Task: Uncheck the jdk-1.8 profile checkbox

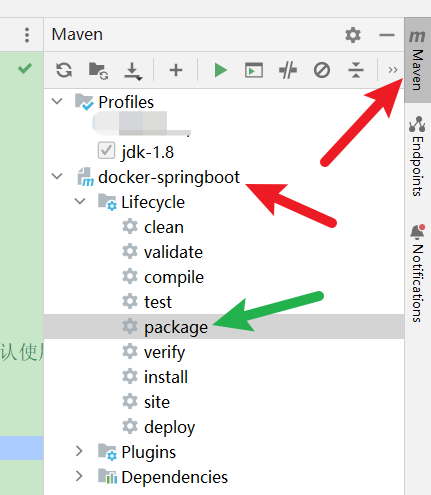Action: tap(106, 151)
